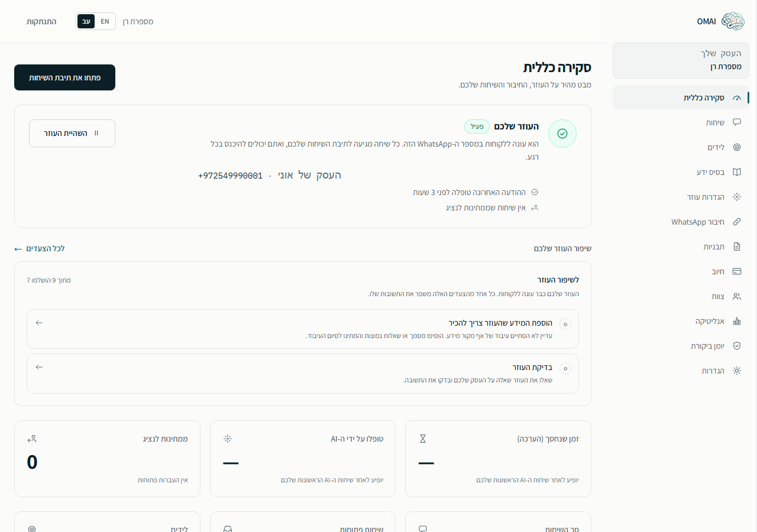Viewport: 757px width, 532px height.
Task: Click the arrow on בדיקת העוזר step row
Action: [x=39, y=367]
